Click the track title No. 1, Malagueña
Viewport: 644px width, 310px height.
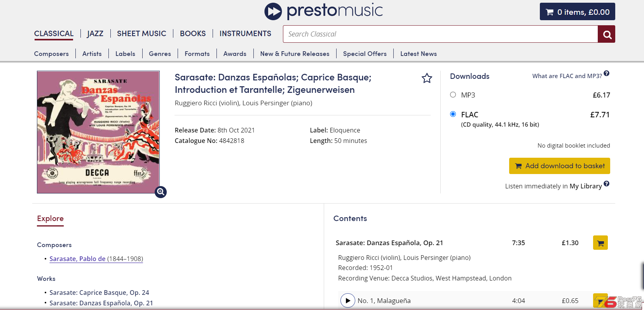[384, 301]
